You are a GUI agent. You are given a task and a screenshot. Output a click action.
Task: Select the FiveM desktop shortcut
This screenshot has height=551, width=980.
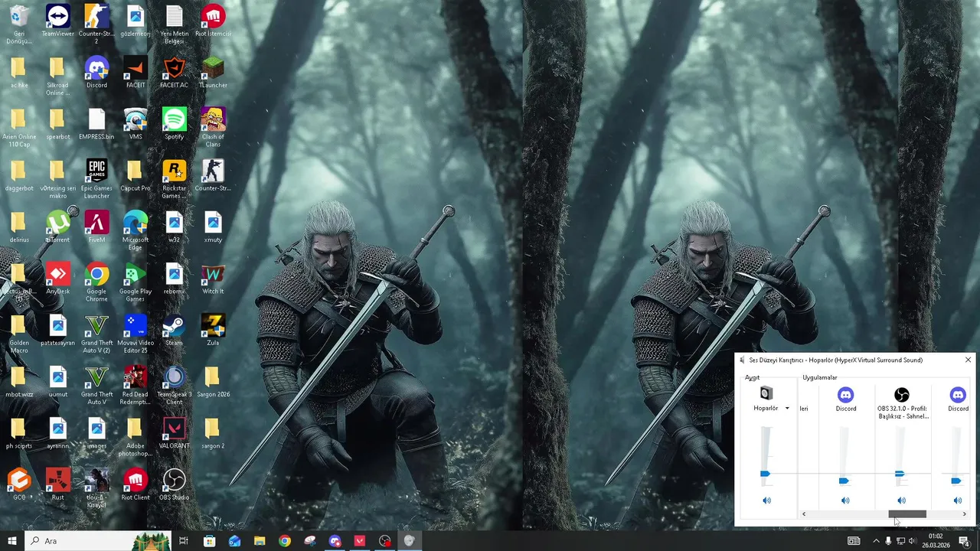point(96,227)
